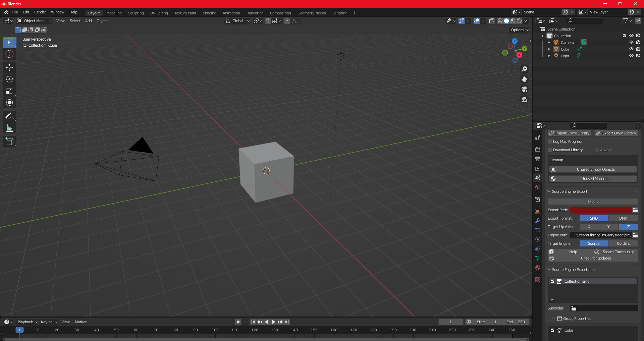Open the viewport Options dropdown
The image size is (644, 341).
[x=520, y=30]
